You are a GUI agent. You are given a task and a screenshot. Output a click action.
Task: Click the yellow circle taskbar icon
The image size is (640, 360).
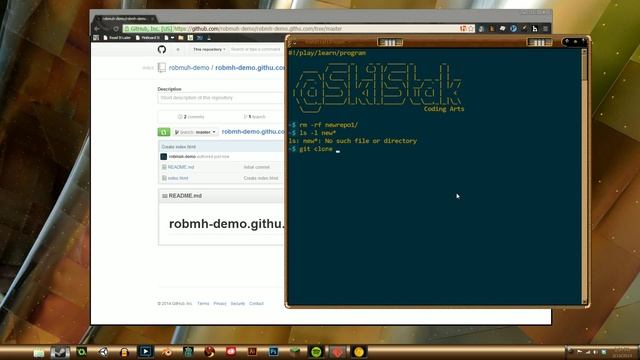359,352
